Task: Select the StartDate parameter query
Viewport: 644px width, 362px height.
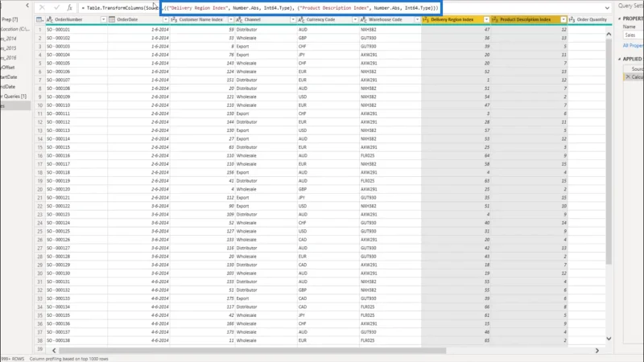Action: (x=9, y=76)
